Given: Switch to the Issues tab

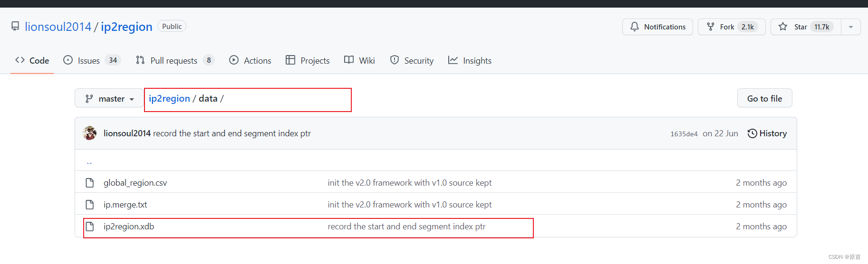Looking at the screenshot, I should coord(92,60).
